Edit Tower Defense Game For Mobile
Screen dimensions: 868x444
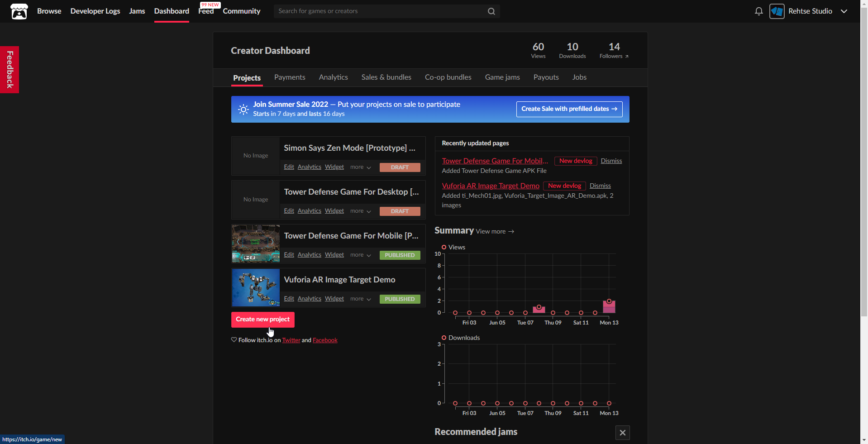tap(289, 255)
